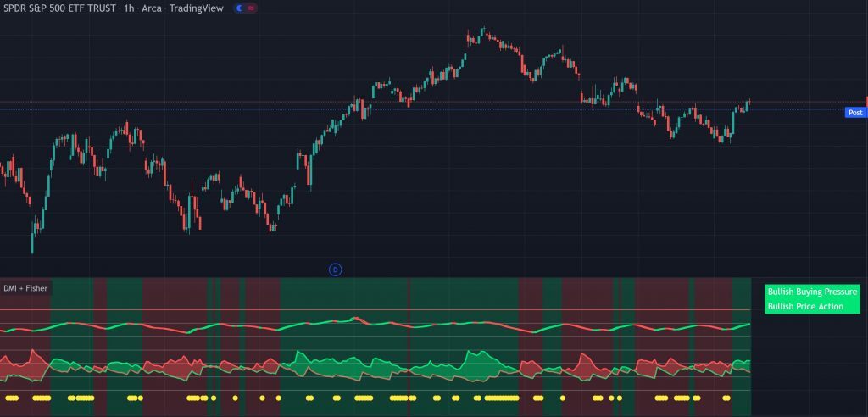
Task: Click the red horizontal price line
Action: 424,102
